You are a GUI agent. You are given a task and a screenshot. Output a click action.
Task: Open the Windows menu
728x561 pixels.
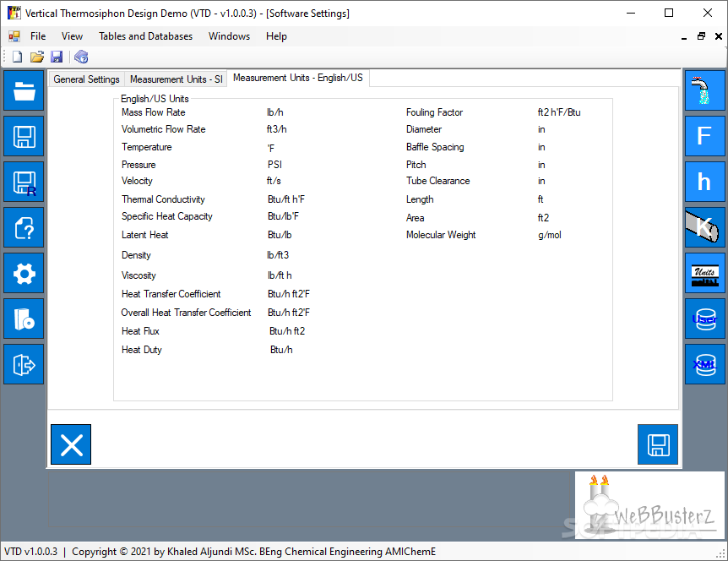[229, 36]
